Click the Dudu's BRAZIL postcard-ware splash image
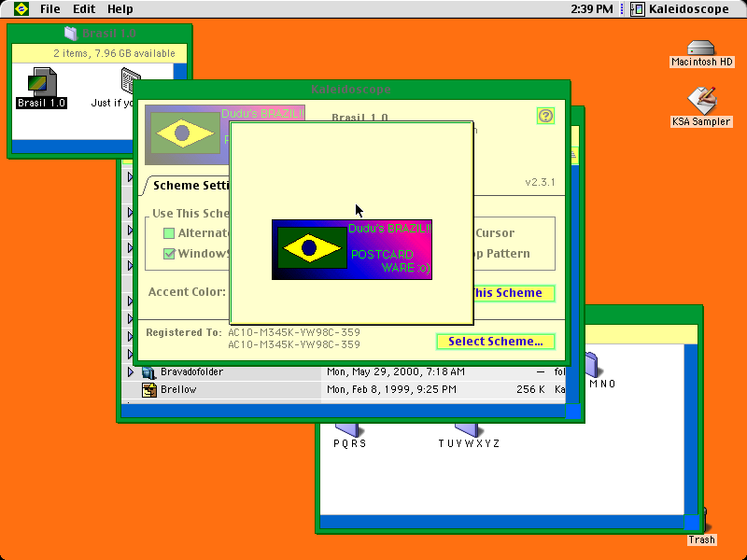747x560 pixels. 352,249
